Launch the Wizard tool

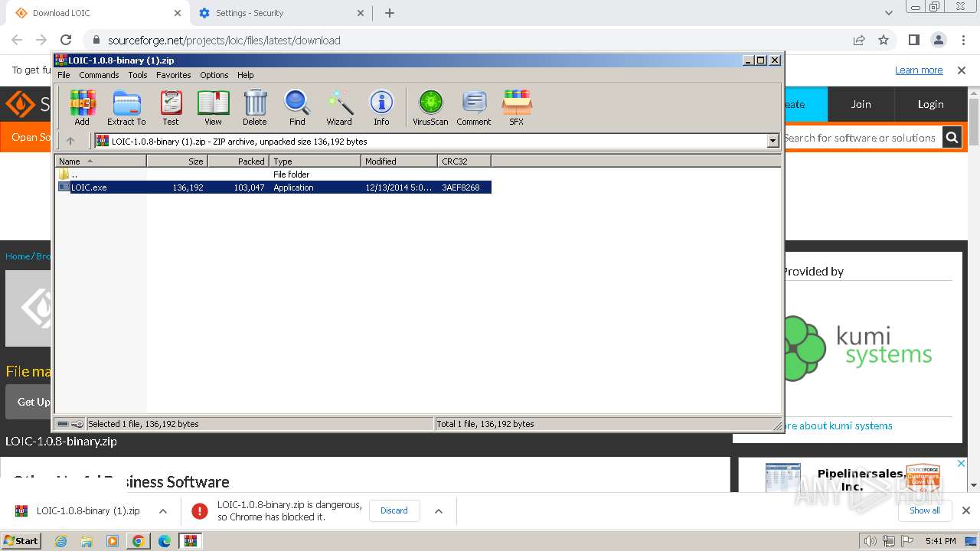(339, 107)
